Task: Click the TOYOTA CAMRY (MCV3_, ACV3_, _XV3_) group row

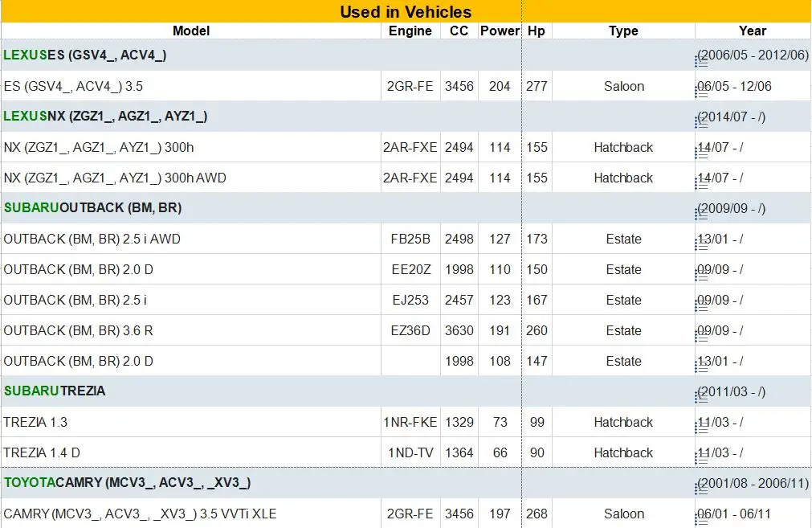Action: pyautogui.click(x=406, y=483)
